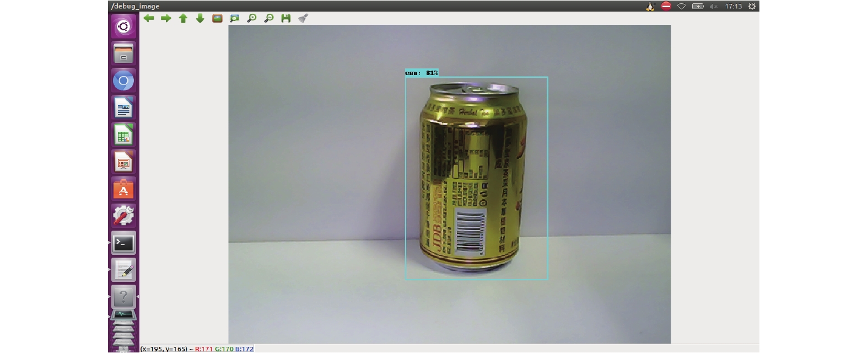Pan image up with green up arrow

(x=183, y=18)
